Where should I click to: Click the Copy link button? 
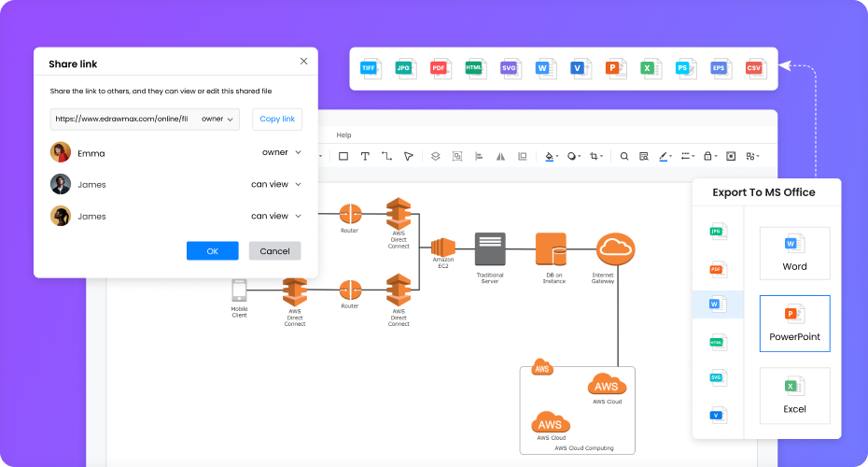[277, 120]
